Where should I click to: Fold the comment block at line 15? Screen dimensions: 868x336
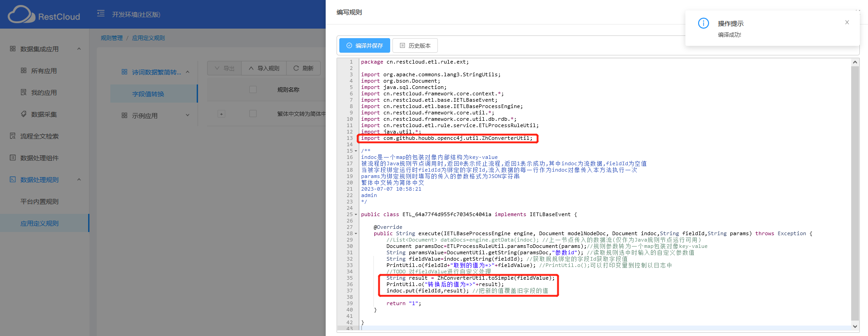pos(356,151)
